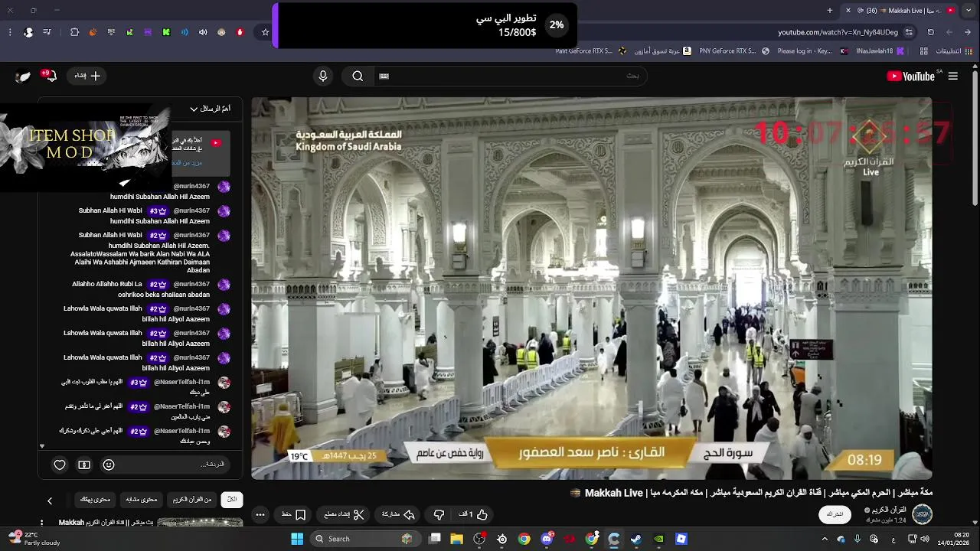The height and width of the screenshot is (551, 980).
Task: Open the Palit GeForce RTX bookmark
Action: click(x=590, y=51)
